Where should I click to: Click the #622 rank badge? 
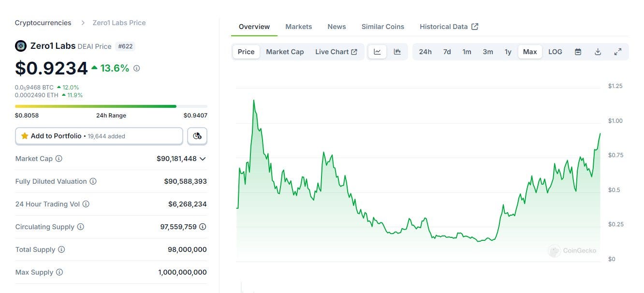[125, 46]
